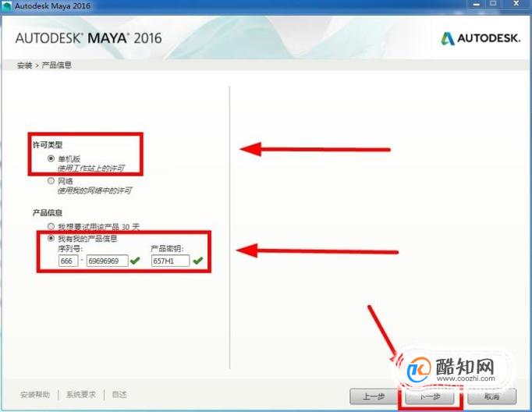Select the 网络 network license radio button
This screenshot has height=412, width=532.
click(x=51, y=181)
